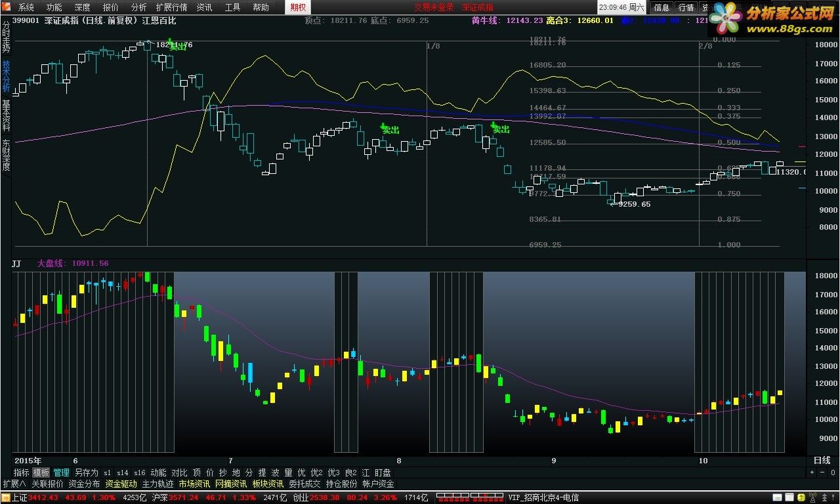The image size is (840, 504).
Task: Select the 良2 template
Action: 351,472
